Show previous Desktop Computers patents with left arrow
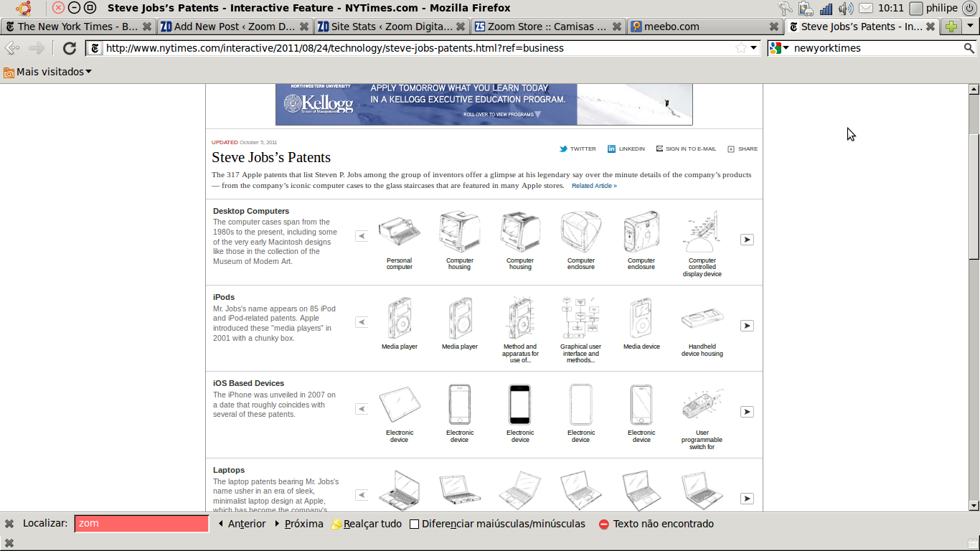The image size is (980, 551). click(x=362, y=236)
